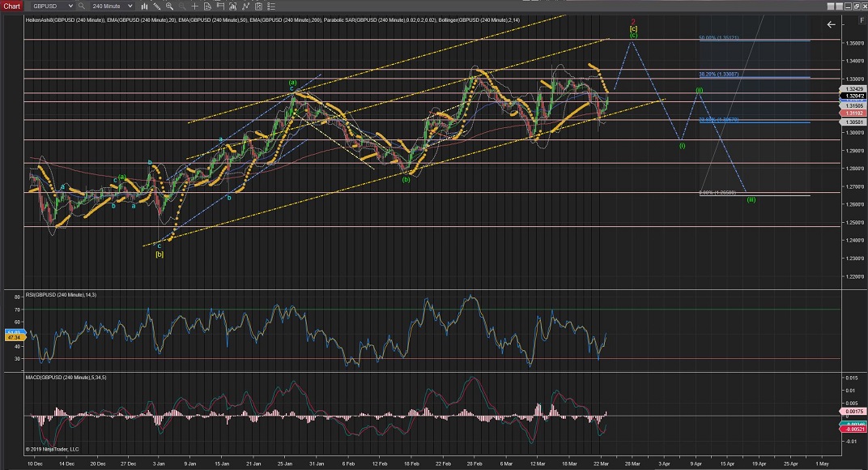This screenshot has height=470, width=868.
Task: Open the bar type (chart style) icon
Action: (x=144, y=6)
